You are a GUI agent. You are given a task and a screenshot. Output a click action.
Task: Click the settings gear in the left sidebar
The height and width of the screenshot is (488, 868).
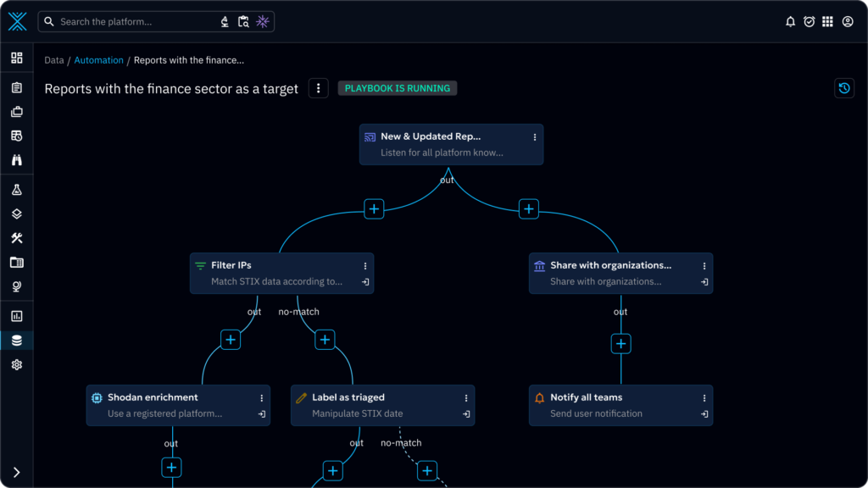pos(17,365)
